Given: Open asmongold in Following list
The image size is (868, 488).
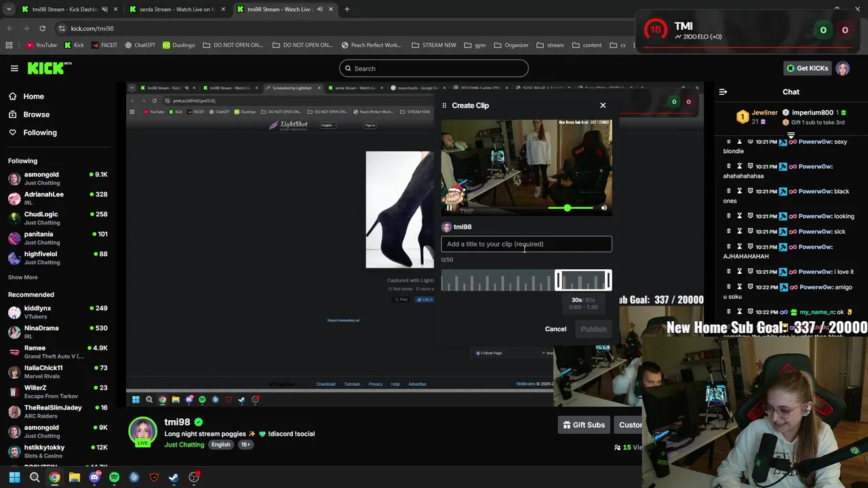Looking at the screenshot, I should tap(58, 178).
